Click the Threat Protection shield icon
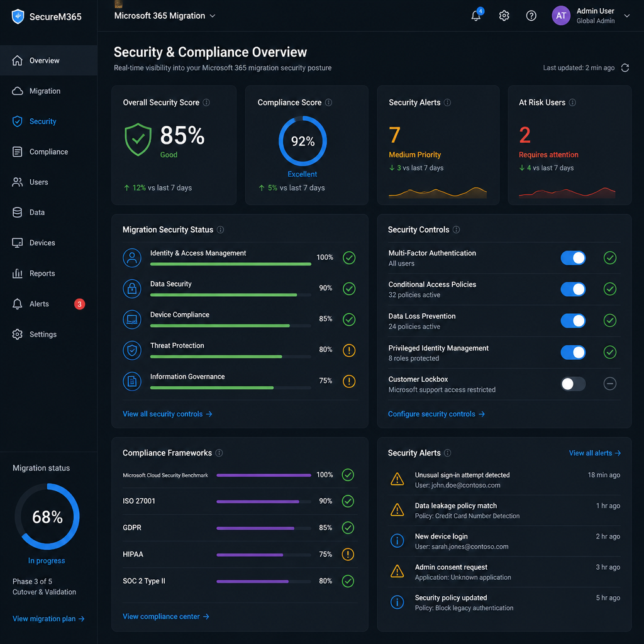Viewport: 644px width, 644px height. [x=132, y=350]
